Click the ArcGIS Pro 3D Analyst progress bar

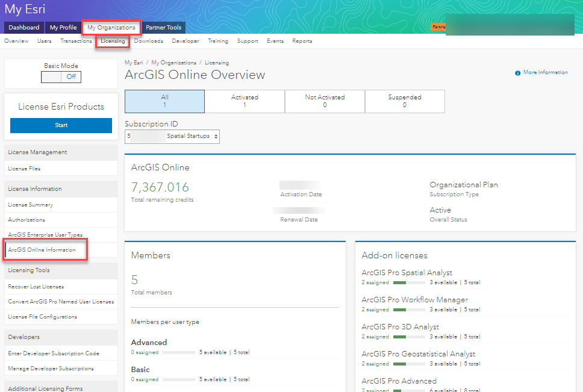click(409, 337)
